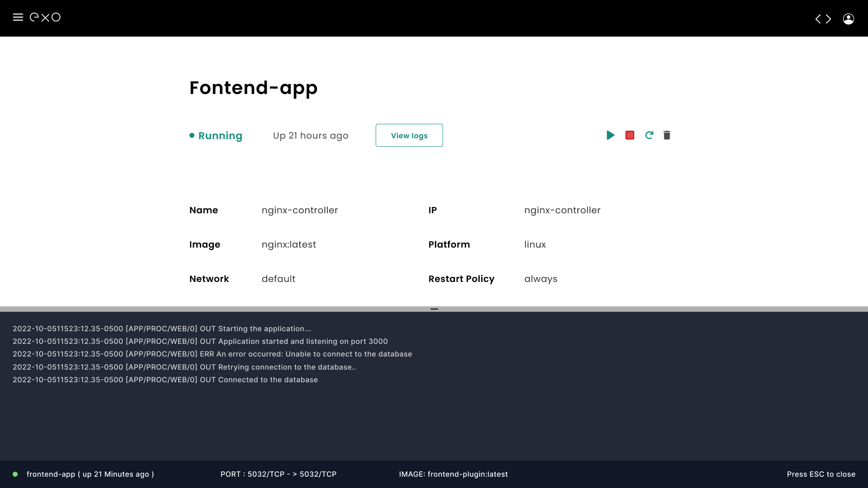Start the container with play icon
Image resolution: width=868 pixels, height=488 pixels.
coord(610,135)
